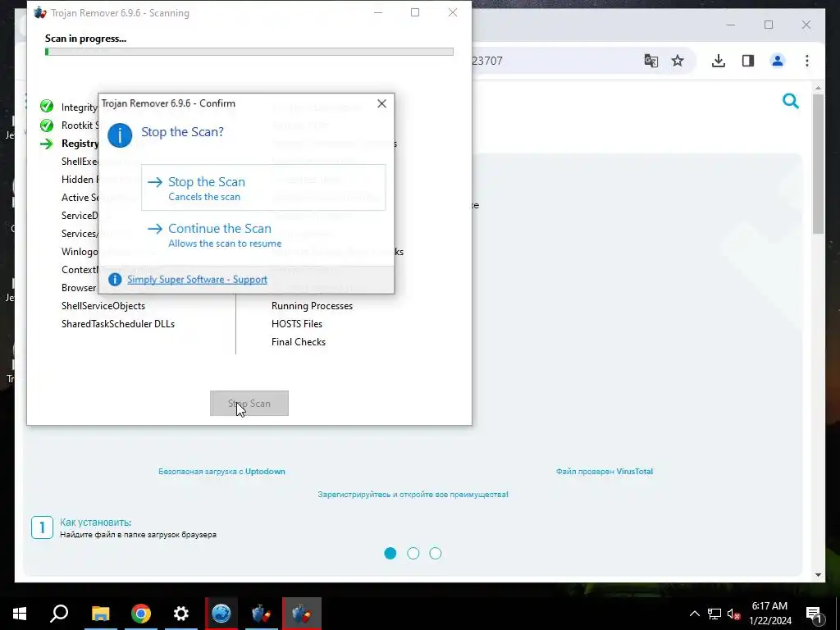Click the blue info icon beside 'Stop the Scan?'
The width and height of the screenshot is (840, 630).
[x=120, y=135]
